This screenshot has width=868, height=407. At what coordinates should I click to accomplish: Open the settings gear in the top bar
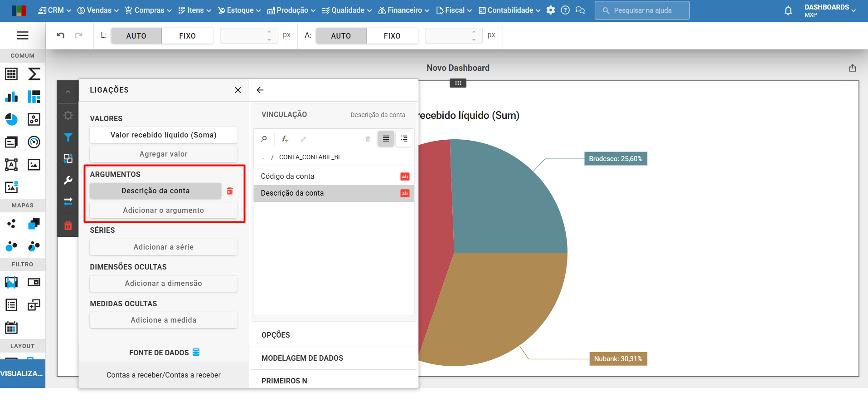(x=551, y=10)
